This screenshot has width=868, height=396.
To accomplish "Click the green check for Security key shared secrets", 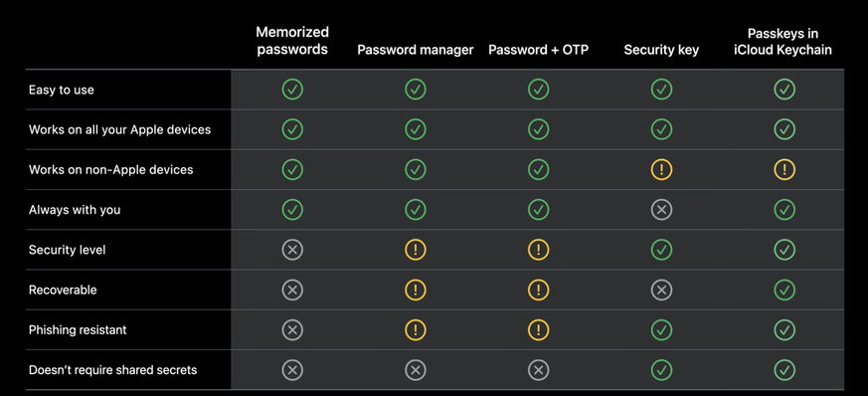I will pyautogui.click(x=661, y=370).
